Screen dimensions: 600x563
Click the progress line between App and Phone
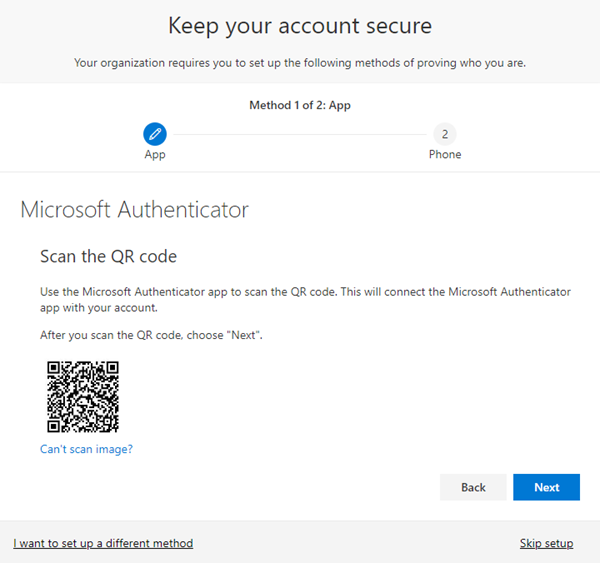(x=300, y=133)
